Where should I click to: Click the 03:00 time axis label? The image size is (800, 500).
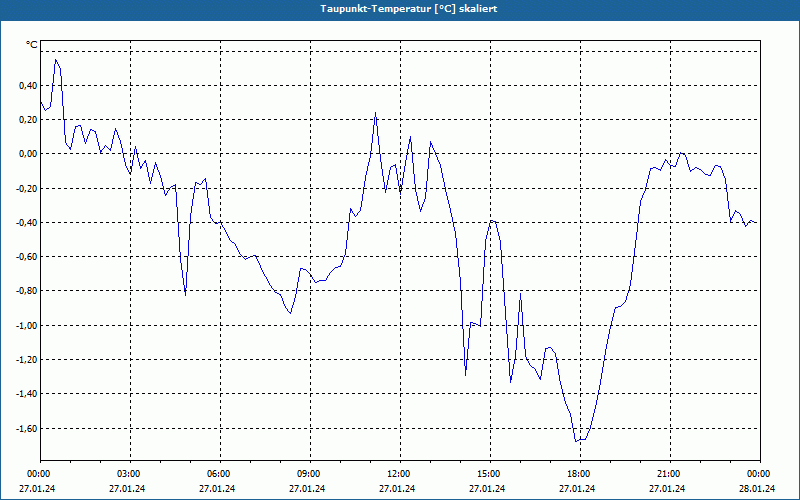click(x=128, y=474)
